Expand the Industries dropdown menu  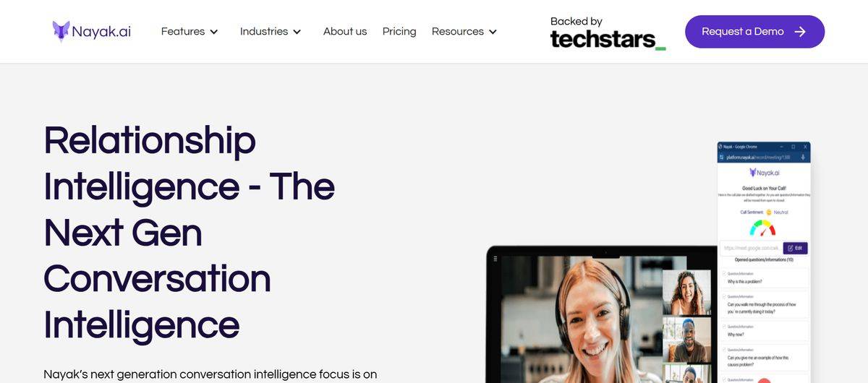tap(271, 32)
